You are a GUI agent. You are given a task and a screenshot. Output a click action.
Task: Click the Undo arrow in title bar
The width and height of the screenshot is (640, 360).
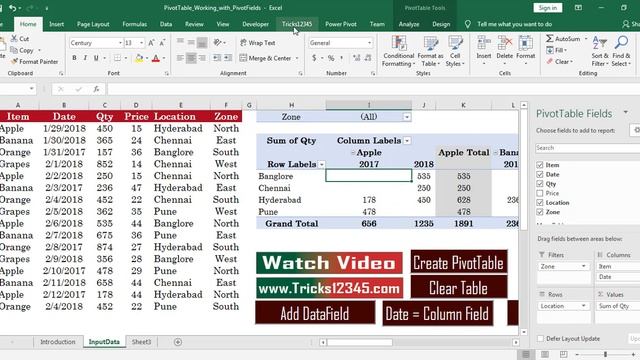(13, 8)
